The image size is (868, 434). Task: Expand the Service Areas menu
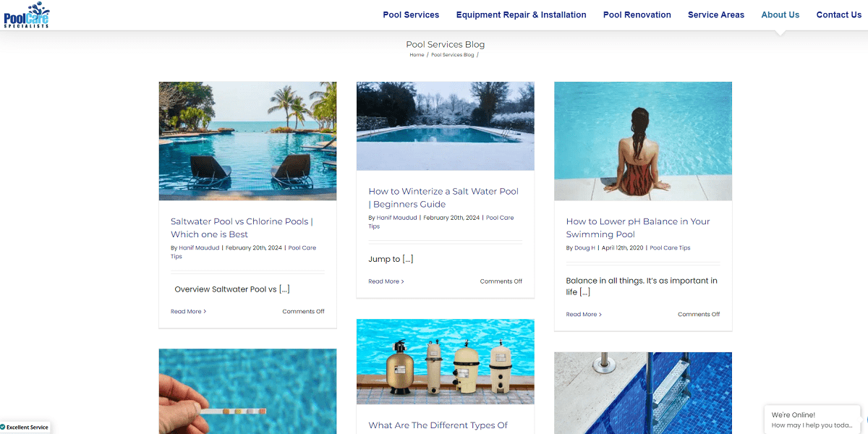point(716,14)
